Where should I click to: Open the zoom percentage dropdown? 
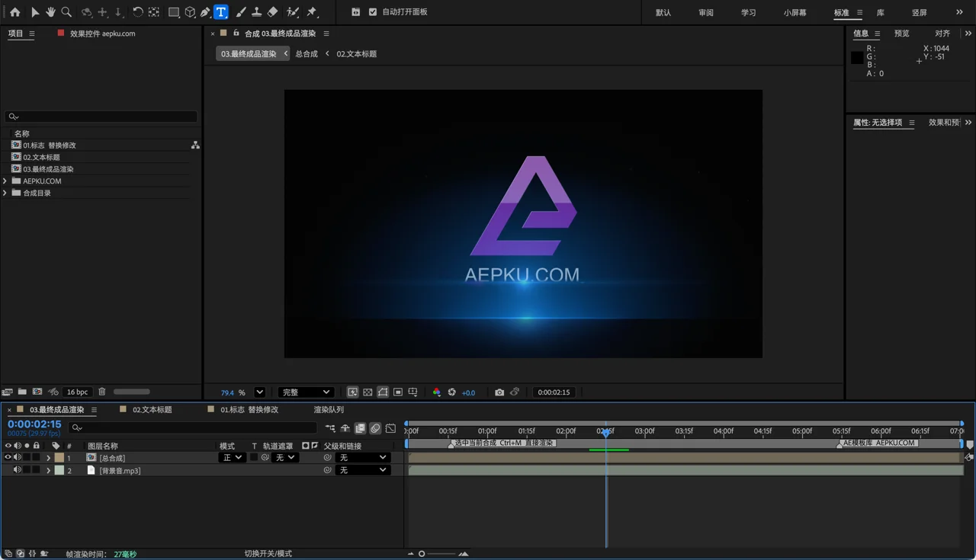click(260, 392)
